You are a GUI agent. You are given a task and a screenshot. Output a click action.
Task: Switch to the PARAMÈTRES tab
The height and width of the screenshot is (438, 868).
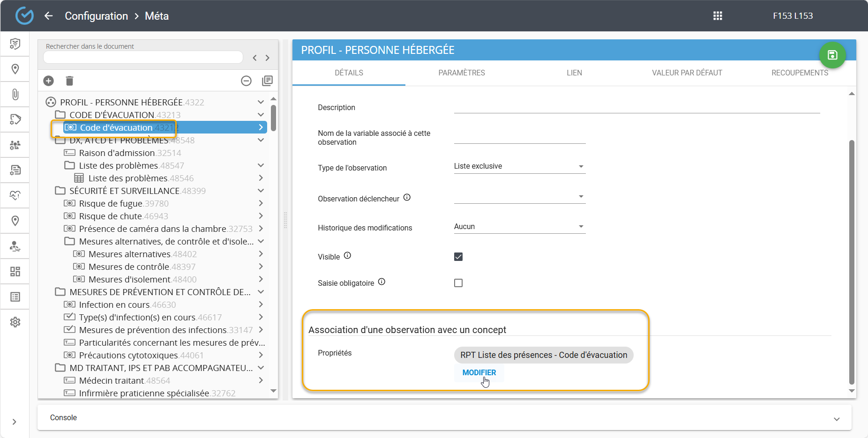click(461, 73)
